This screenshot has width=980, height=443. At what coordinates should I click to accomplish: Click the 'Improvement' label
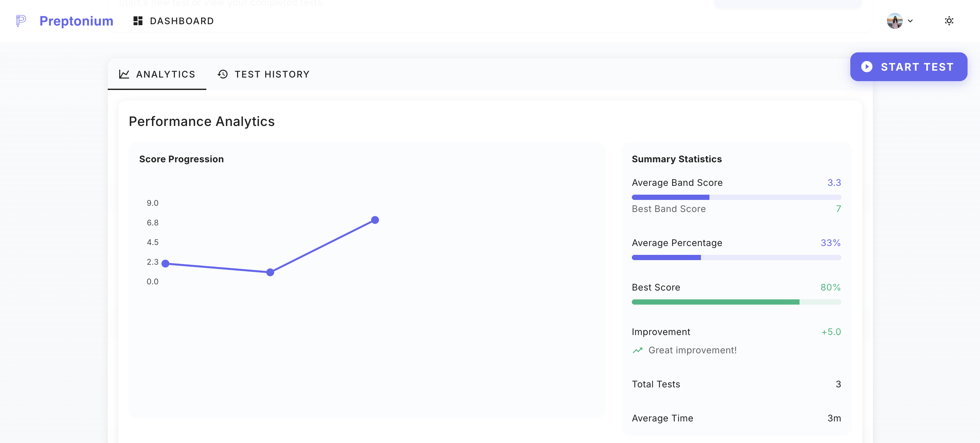(x=661, y=332)
